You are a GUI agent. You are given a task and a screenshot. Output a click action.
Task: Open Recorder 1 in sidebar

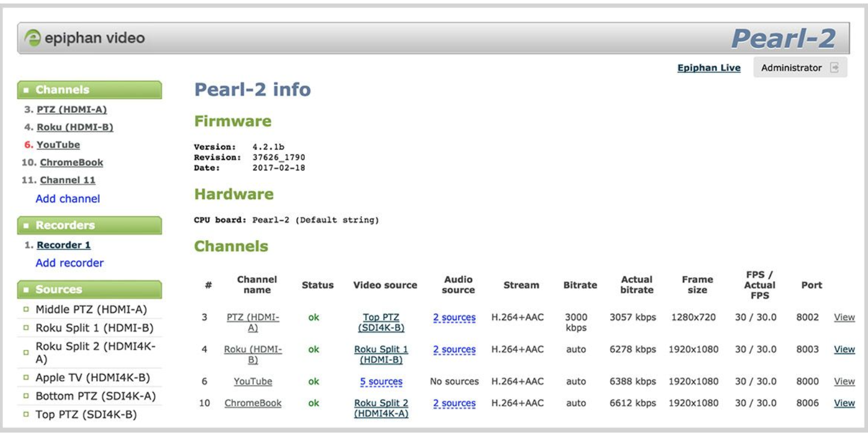coord(64,245)
